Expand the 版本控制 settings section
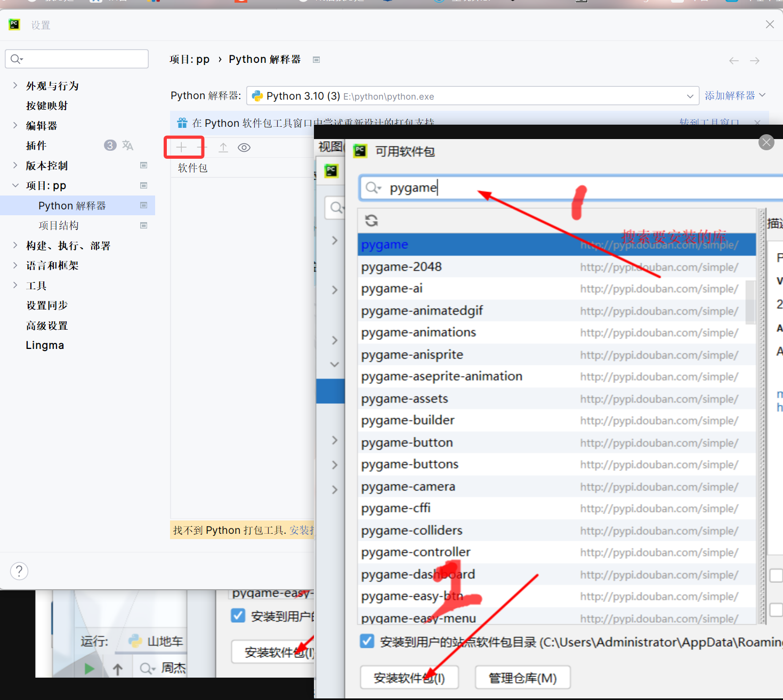This screenshot has width=783, height=700. coord(15,165)
